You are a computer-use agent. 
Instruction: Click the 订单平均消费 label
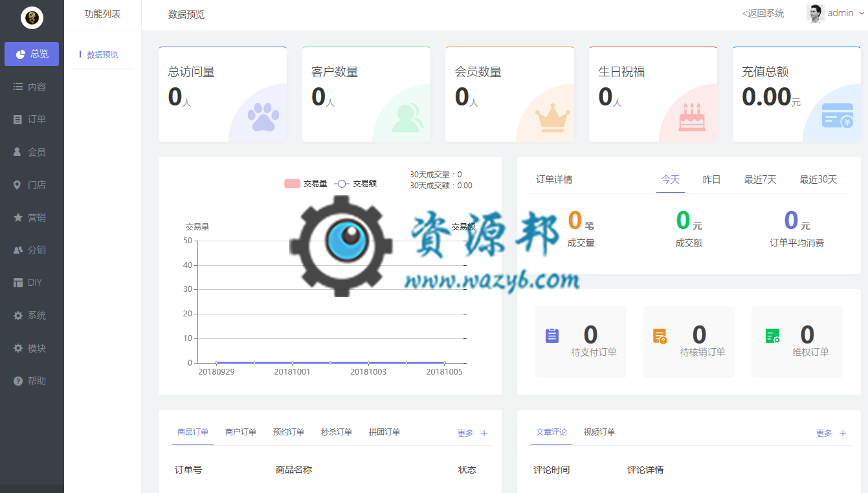pyautogui.click(x=797, y=243)
